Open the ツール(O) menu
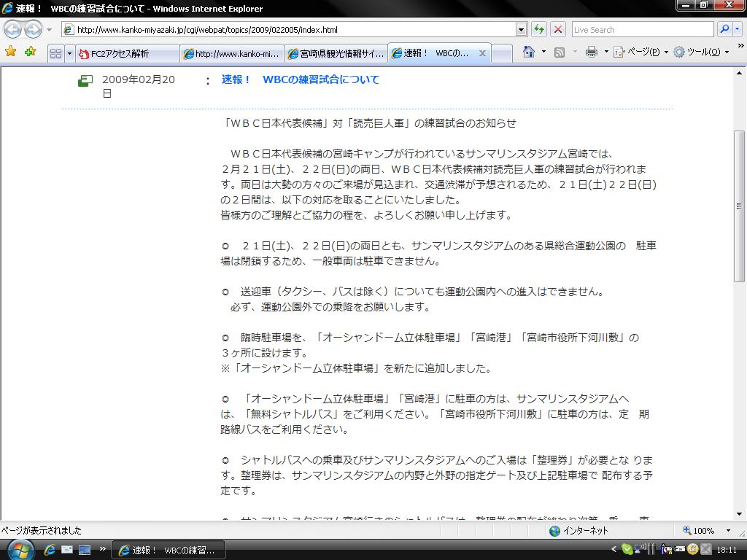Image resolution: width=747 pixels, height=560 pixels. 701,52
